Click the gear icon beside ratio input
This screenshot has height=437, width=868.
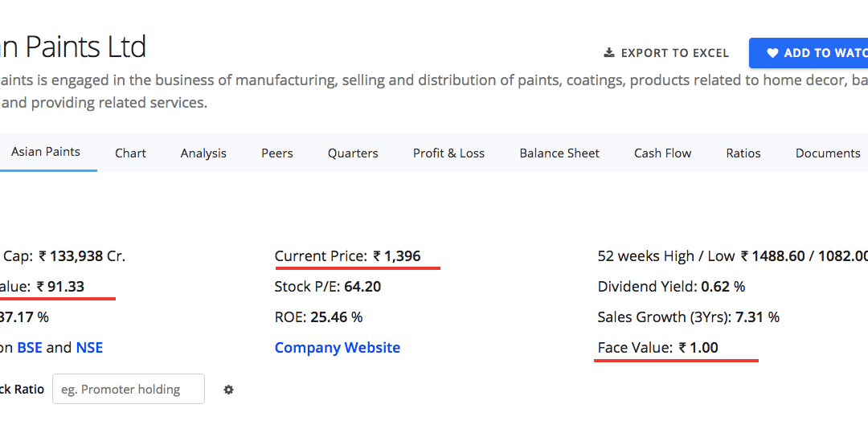point(228,390)
